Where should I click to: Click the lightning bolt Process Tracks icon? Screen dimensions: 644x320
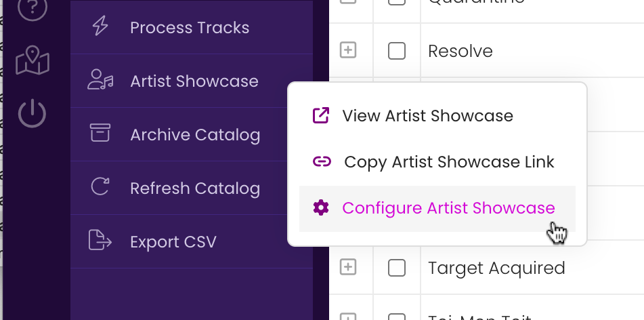(x=100, y=26)
